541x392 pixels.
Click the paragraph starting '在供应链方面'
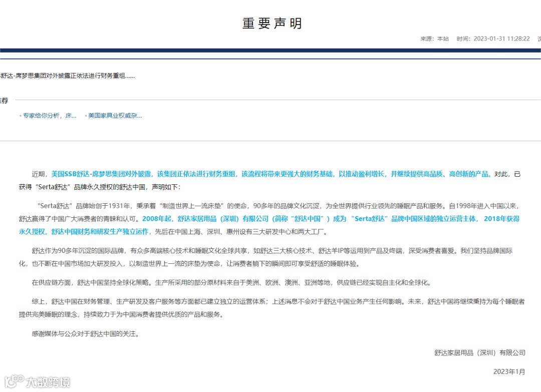tap(231, 283)
